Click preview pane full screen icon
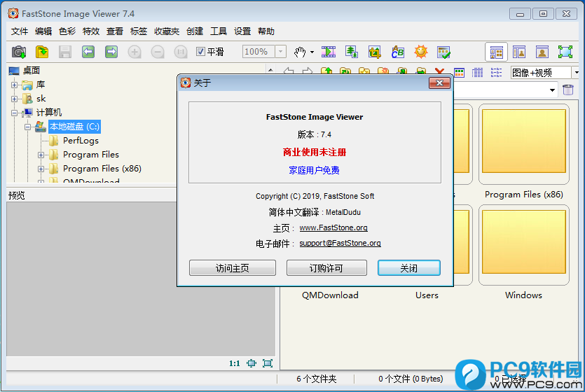The width and height of the screenshot is (585, 392). (x=268, y=363)
